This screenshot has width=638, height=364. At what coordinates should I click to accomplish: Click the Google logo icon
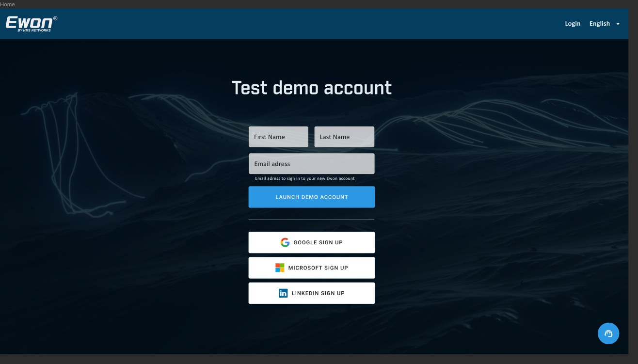pos(285,242)
